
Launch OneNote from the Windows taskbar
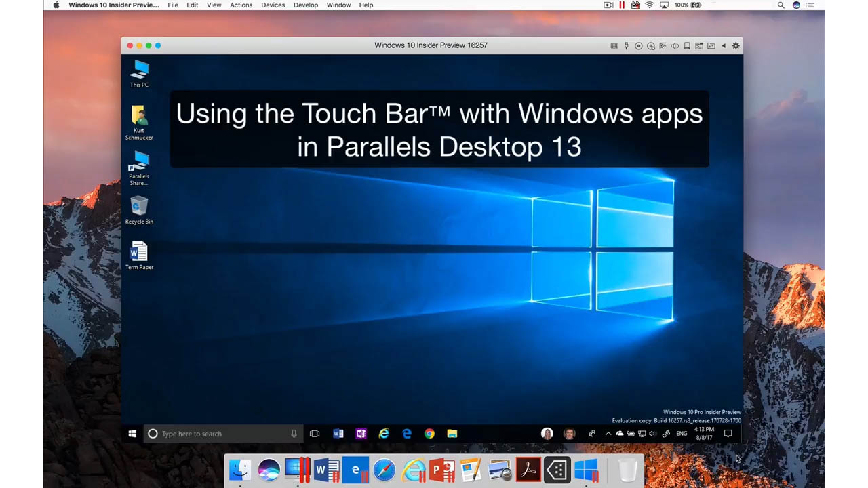361,434
